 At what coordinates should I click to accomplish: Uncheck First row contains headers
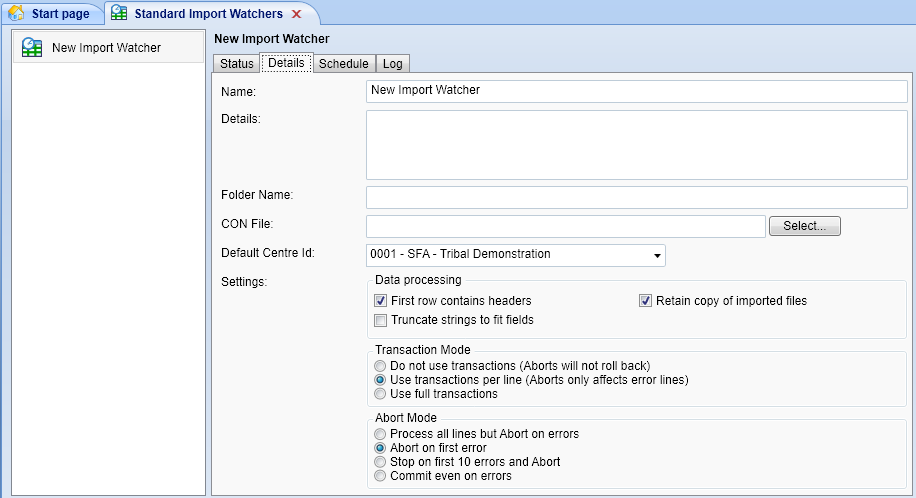tap(380, 301)
